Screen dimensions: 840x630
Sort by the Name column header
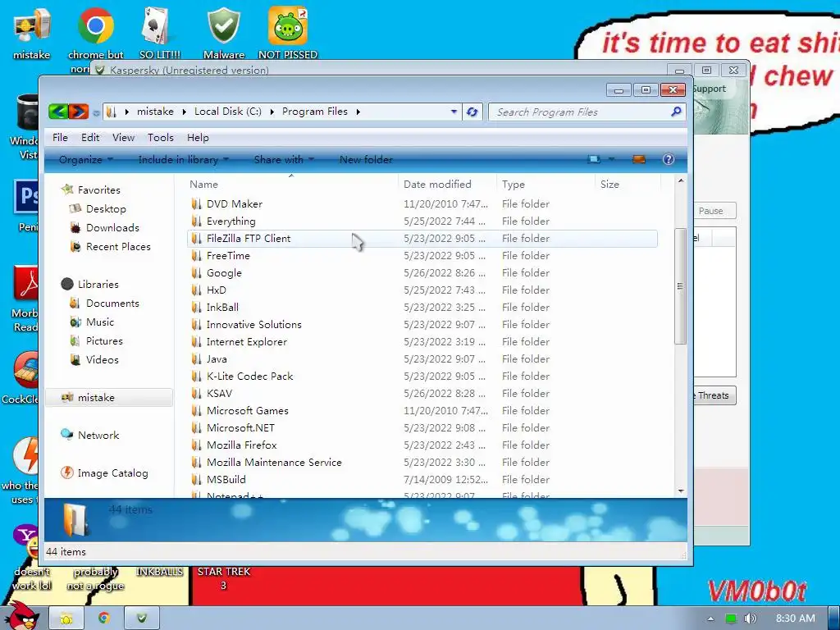point(291,185)
